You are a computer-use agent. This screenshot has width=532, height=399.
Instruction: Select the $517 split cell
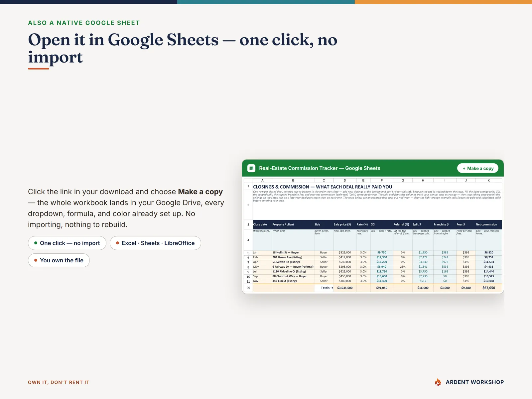423,281
